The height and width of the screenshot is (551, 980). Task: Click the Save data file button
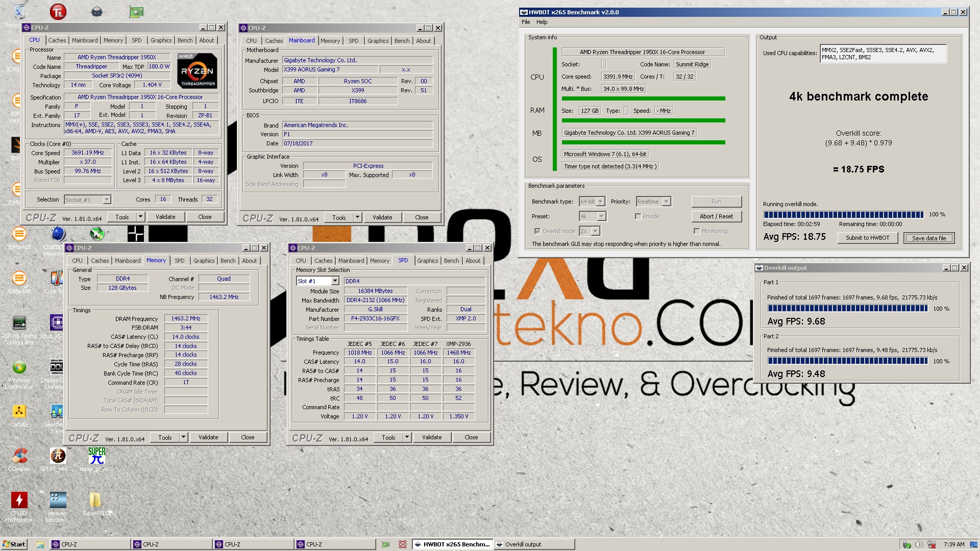point(929,238)
